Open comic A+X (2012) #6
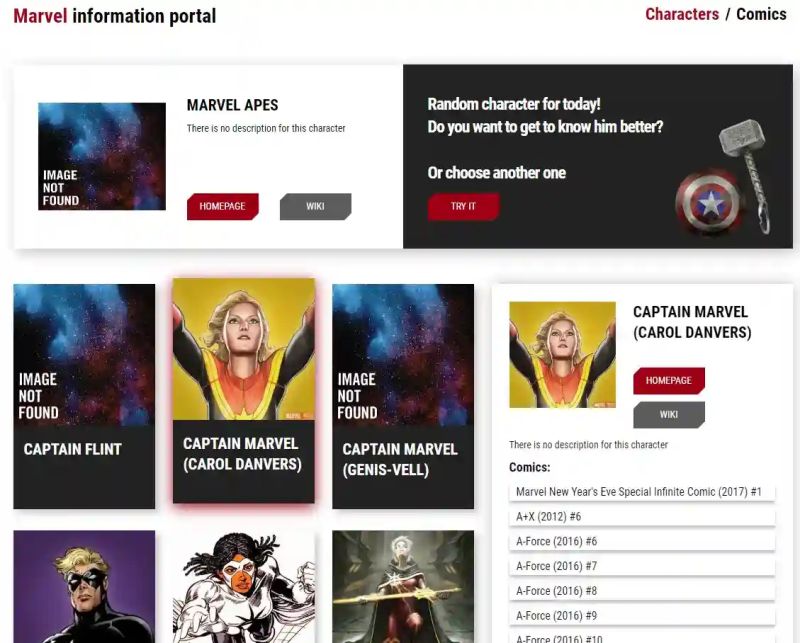Viewport: 800px width, 643px height. (x=642, y=517)
